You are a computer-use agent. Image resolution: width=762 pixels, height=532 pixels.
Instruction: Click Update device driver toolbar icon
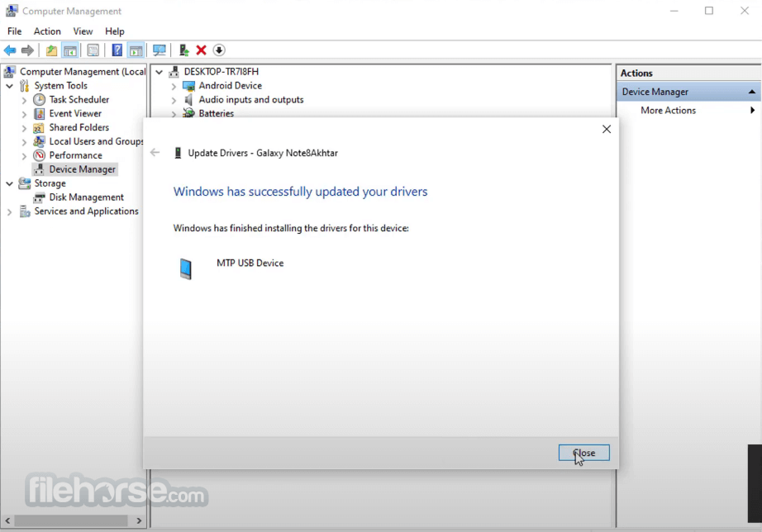click(x=183, y=50)
